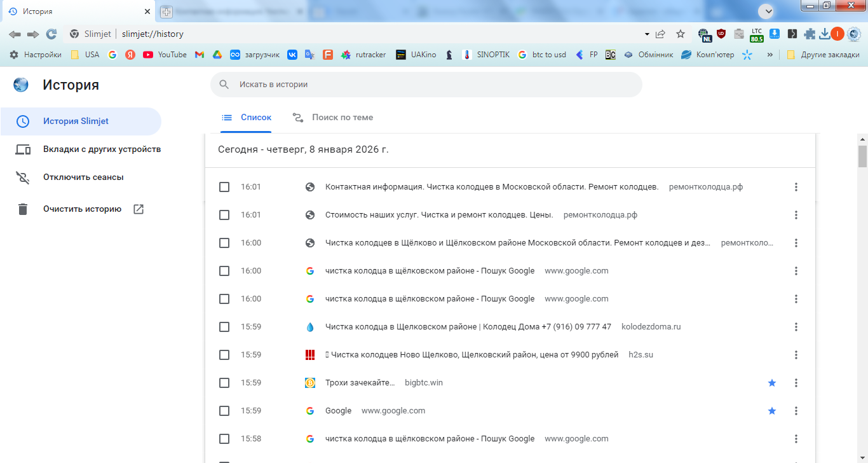Close the История tab

[147, 11]
